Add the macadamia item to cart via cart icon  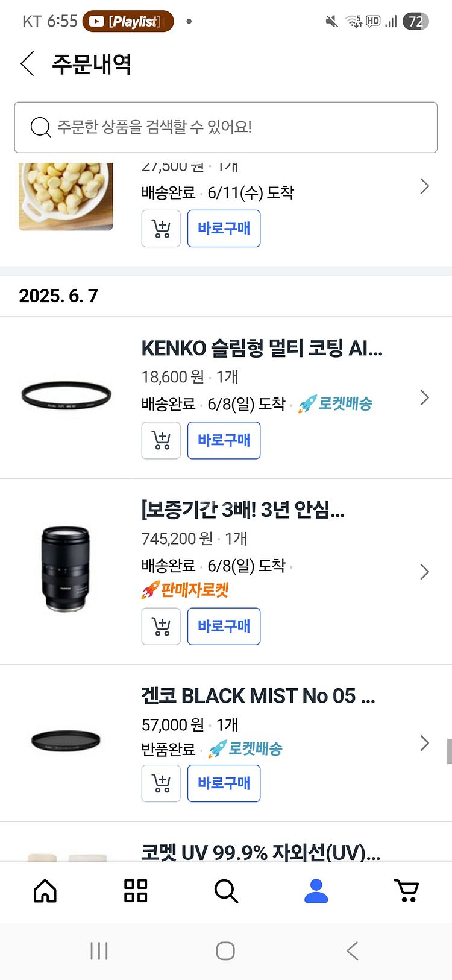(161, 229)
